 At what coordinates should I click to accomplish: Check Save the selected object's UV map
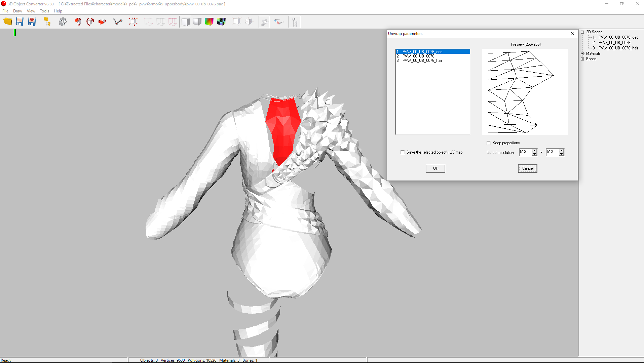(403, 152)
